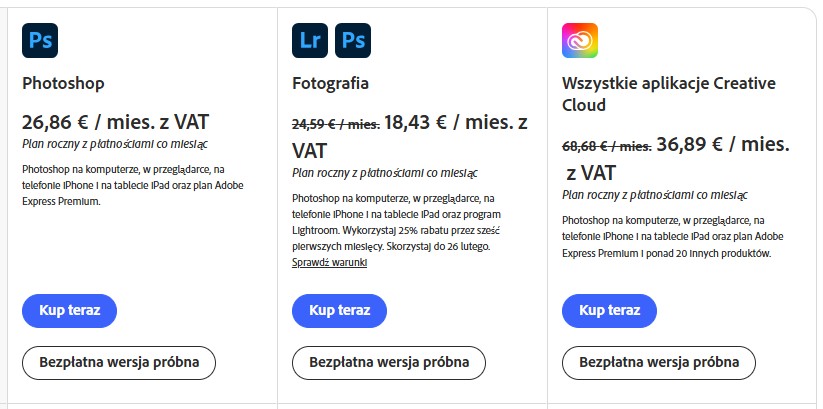Click the Fotografia plan title

pos(330,83)
